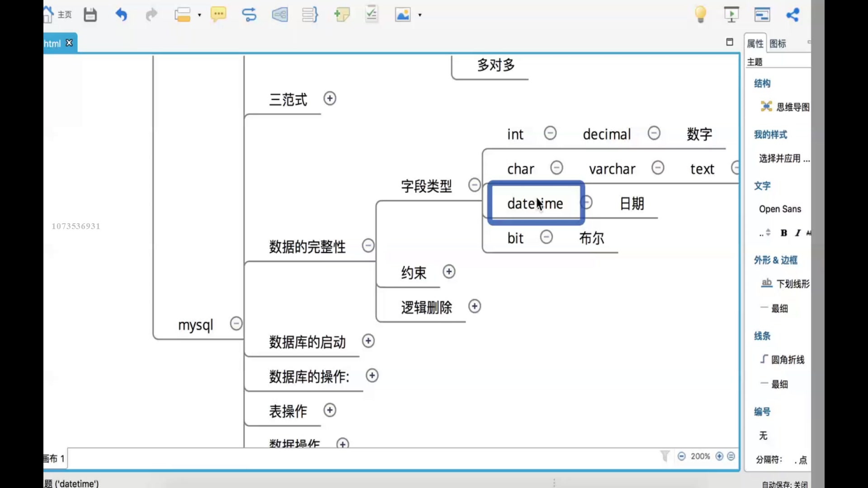Image resolution: width=868 pixels, height=488 pixels.
Task: Collapse the int topic
Action: click(x=550, y=133)
